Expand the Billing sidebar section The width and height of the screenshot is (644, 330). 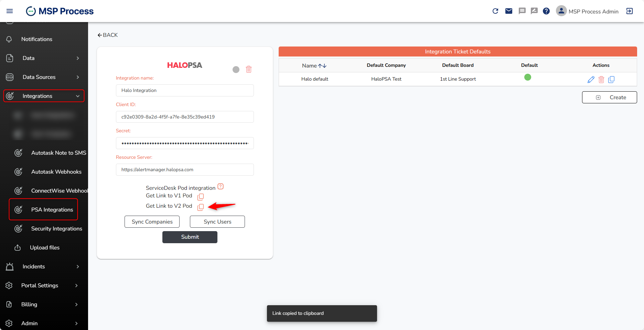point(44,305)
